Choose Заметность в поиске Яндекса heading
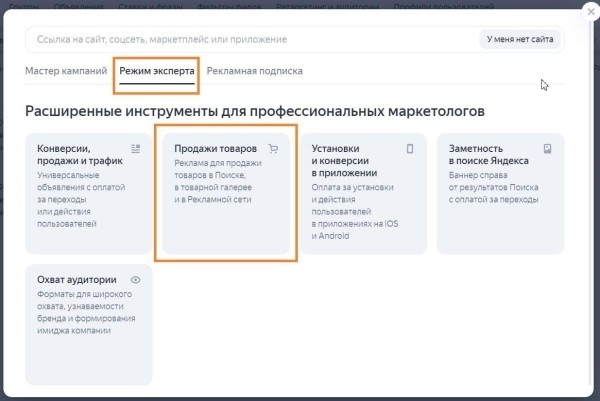Viewport: 600px width, 401px height. click(x=489, y=155)
